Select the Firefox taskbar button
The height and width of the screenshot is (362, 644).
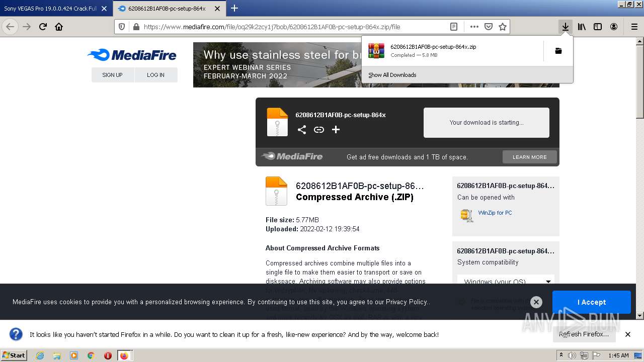[x=124, y=355]
